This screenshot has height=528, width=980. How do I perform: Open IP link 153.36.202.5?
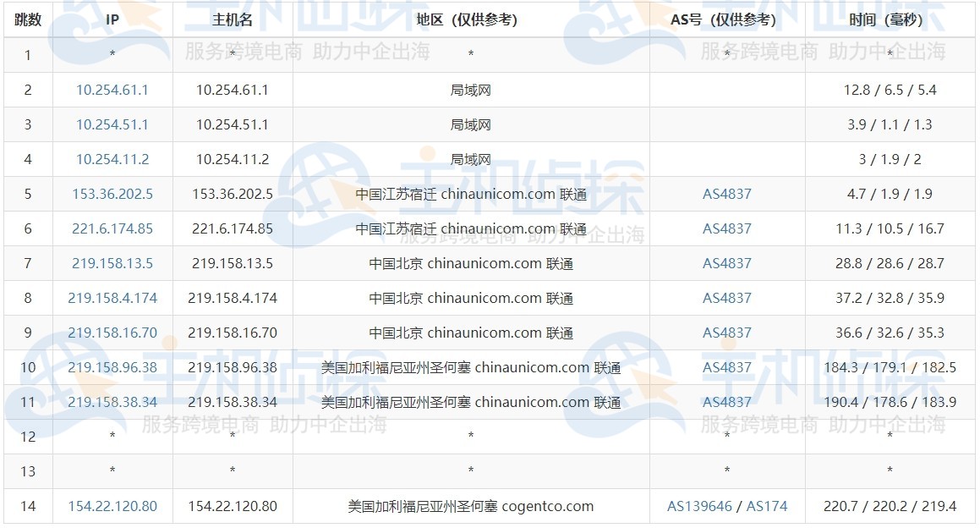point(112,194)
